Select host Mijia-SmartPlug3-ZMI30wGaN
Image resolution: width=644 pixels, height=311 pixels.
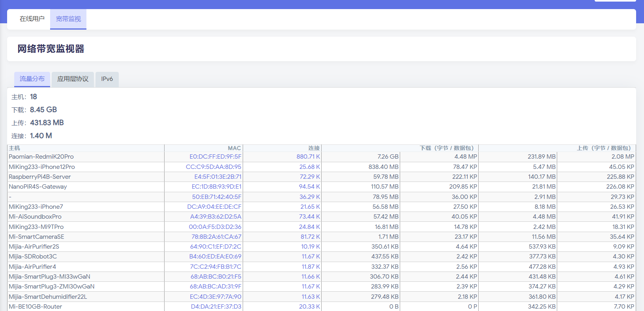coord(52,287)
